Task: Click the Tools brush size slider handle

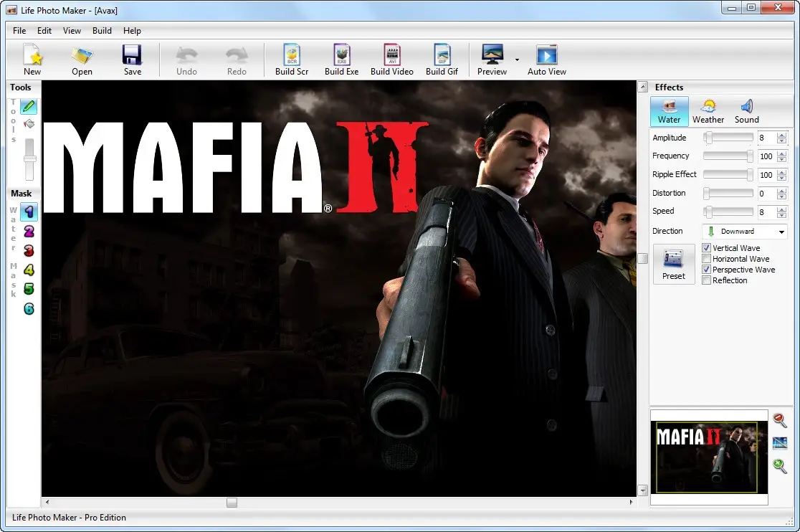Action: point(29,158)
